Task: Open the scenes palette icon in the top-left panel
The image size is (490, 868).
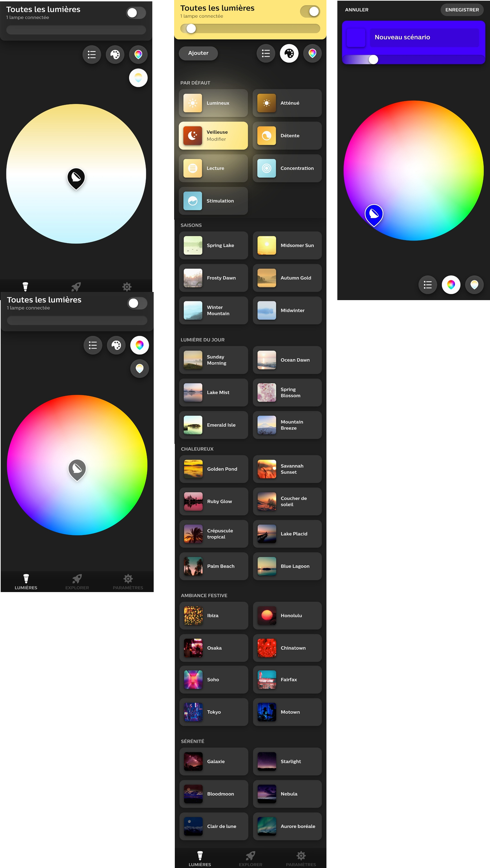Action: coord(115,55)
